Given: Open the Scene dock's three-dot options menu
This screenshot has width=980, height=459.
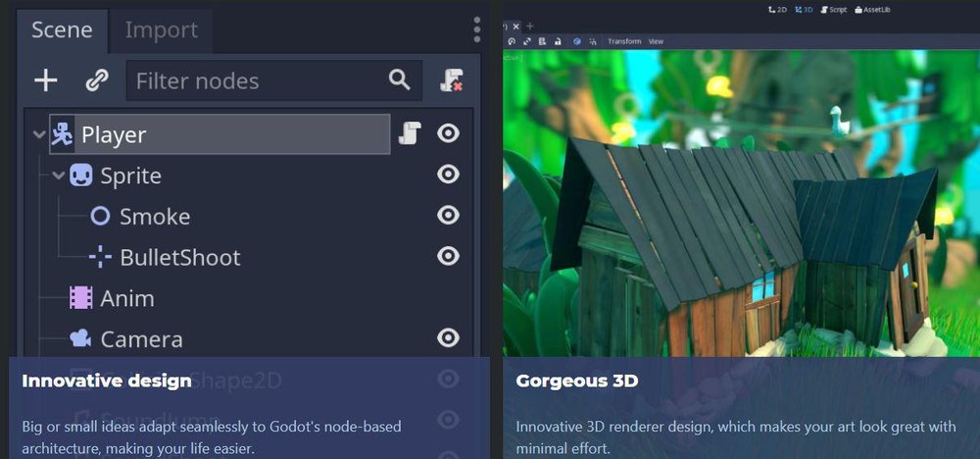Looking at the screenshot, I should [477, 29].
